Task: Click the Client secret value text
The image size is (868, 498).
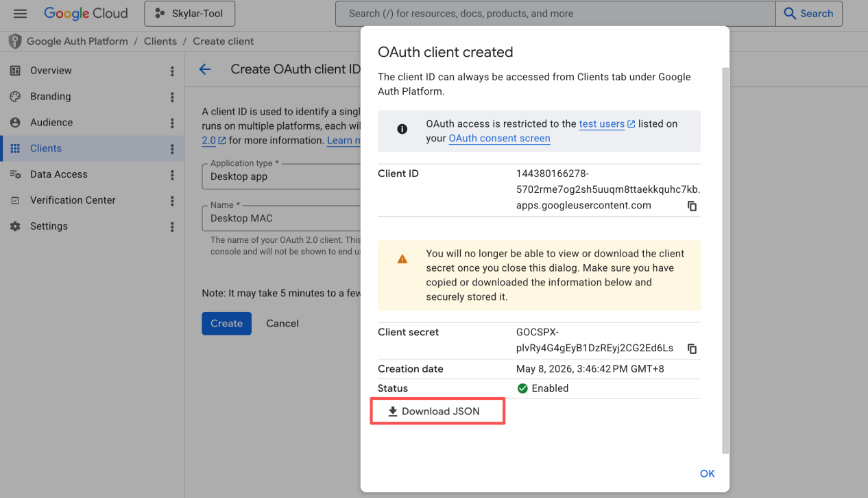Action: point(595,340)
